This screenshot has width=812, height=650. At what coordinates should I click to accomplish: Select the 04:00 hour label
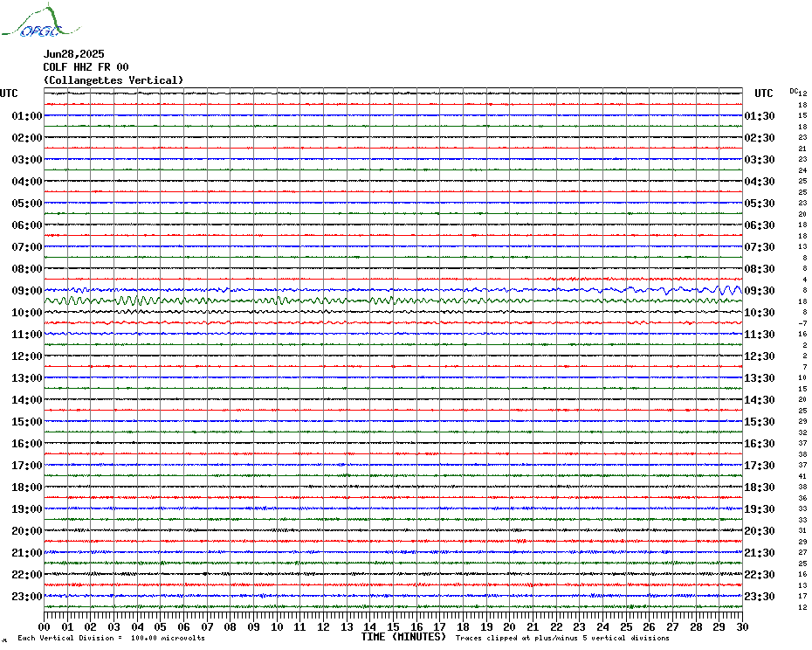click(x=27, y=182)
